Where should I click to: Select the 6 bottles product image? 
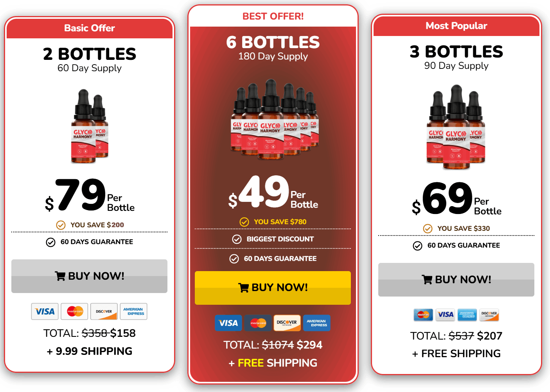pos(275,119)
